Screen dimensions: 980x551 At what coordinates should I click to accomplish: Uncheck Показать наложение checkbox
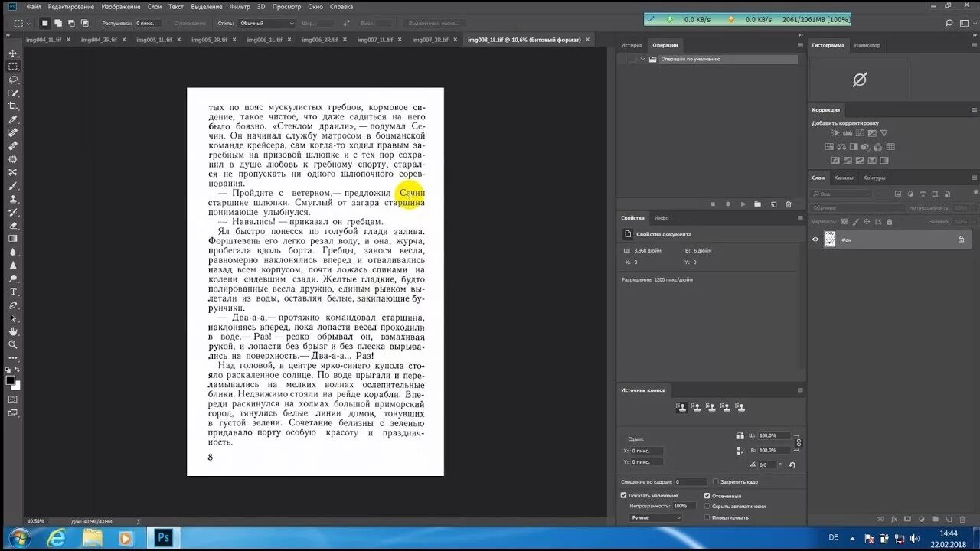pos(624,496)
